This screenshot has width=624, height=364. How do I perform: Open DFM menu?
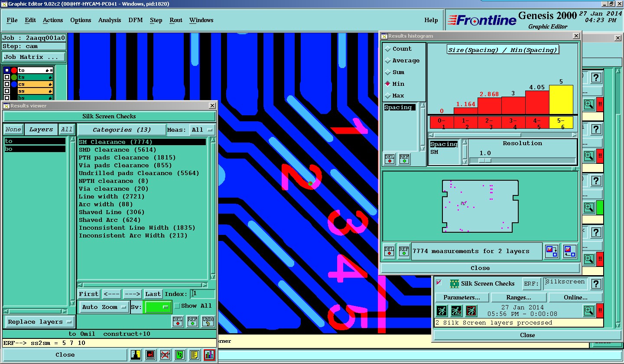(x=136, y=20)
